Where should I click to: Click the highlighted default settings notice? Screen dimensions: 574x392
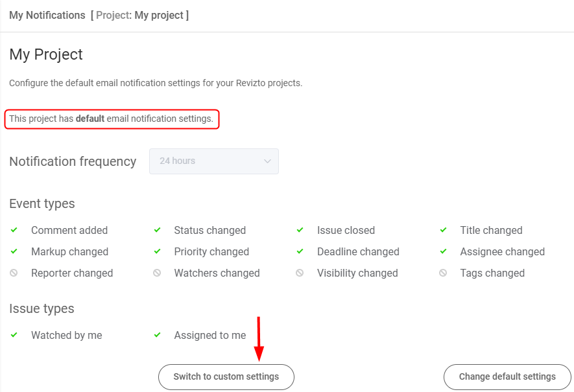point(112,119)
